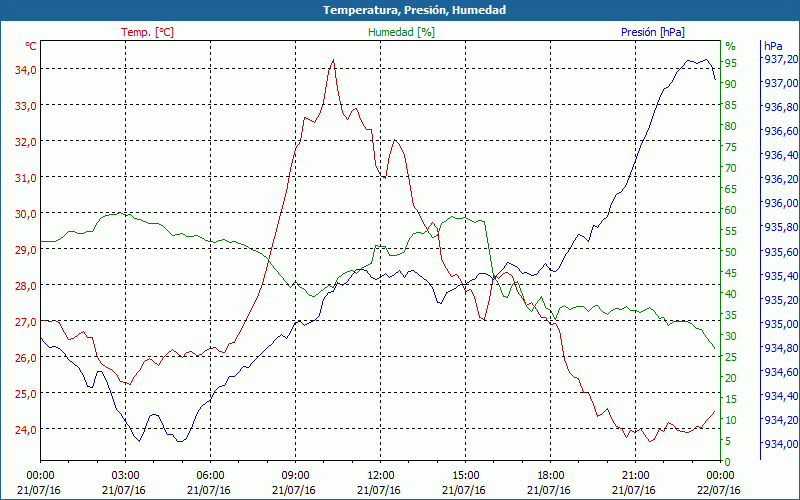Pick the '28,0' temperature axis value
The width and height of the screenshot is (800, 500).
(x=25, y=286)
